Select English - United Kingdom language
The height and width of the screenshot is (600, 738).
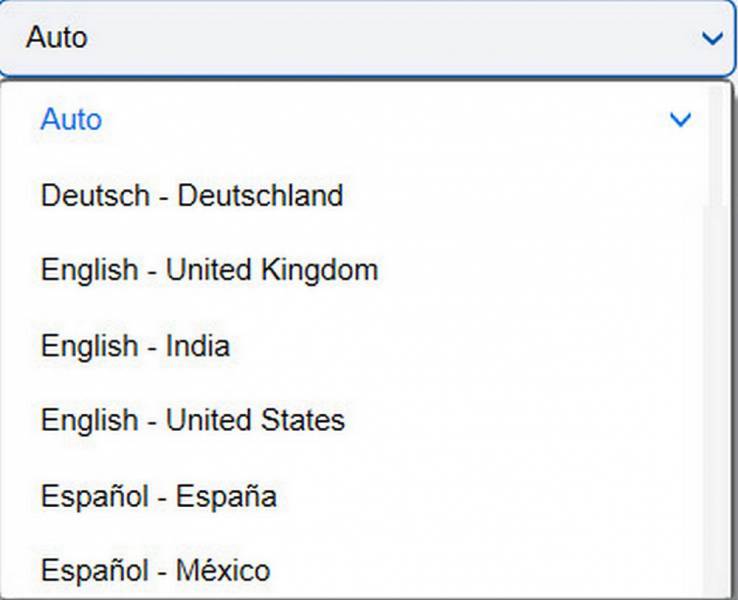209,270
